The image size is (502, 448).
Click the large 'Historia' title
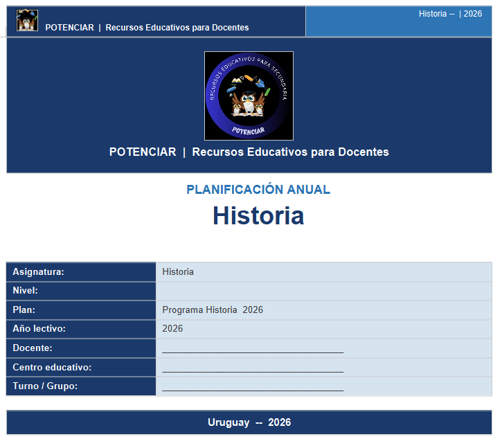pyautogui.click(x=258, y=215)
